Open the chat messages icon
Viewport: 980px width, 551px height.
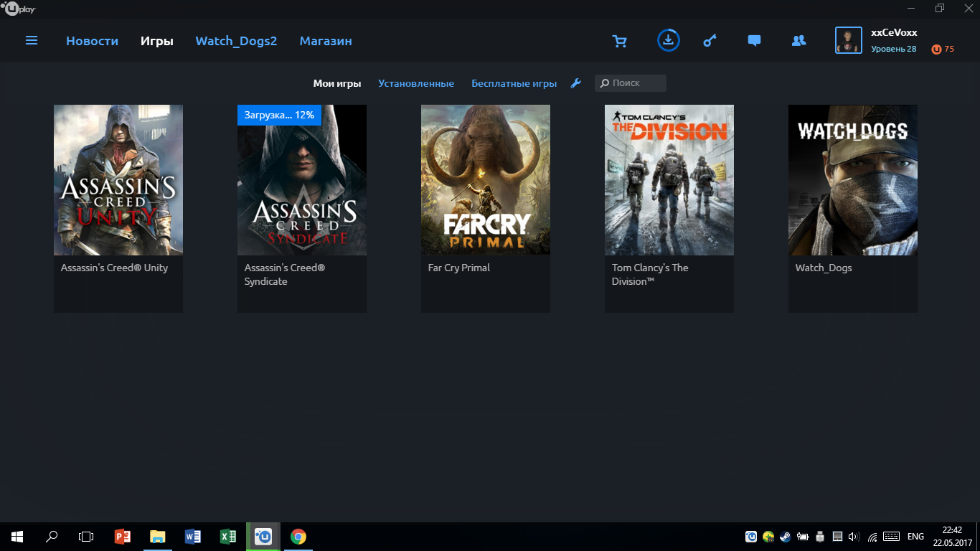(x=754, y=41)
